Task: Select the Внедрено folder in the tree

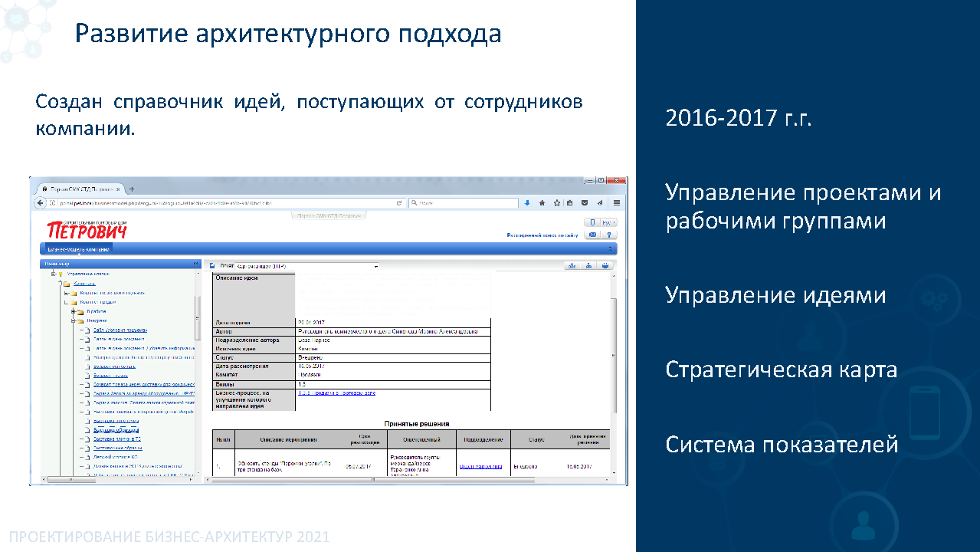Action: tap(97, 321)
